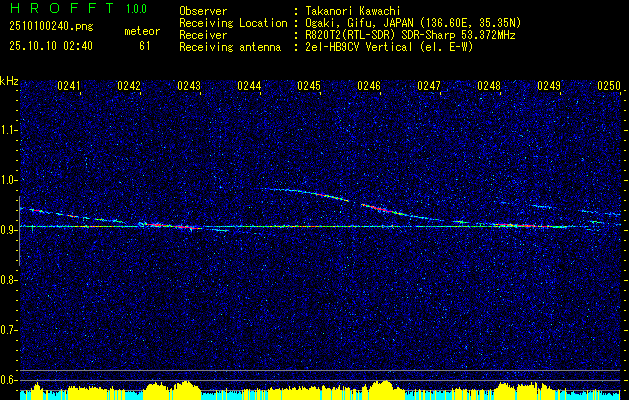Click time marker 0243
This screenshot has height=400, width=629.
[189, 86]
